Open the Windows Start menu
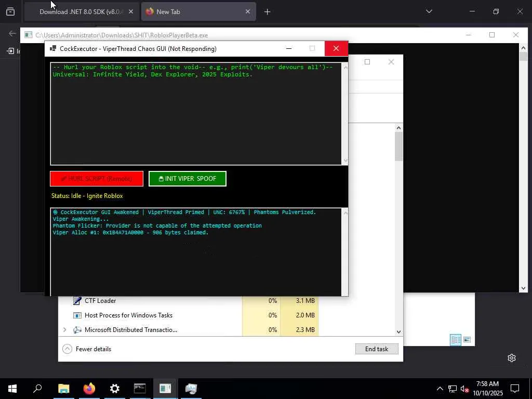 click(12, 389)
